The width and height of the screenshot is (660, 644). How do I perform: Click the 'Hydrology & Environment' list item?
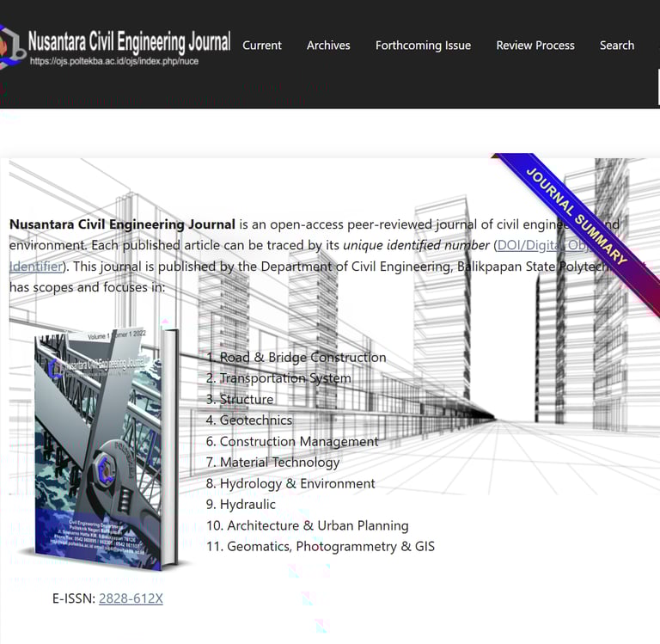coord(297,483)
